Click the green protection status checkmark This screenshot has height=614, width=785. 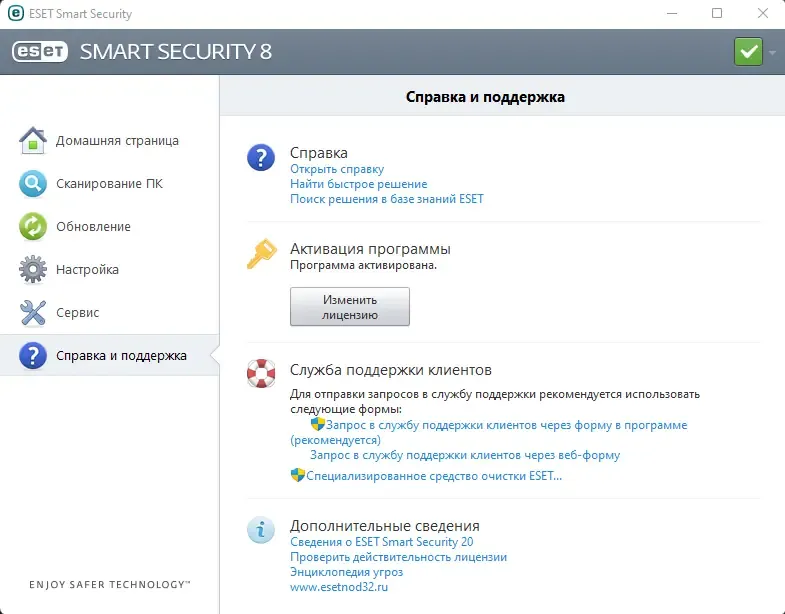(747, 51)
